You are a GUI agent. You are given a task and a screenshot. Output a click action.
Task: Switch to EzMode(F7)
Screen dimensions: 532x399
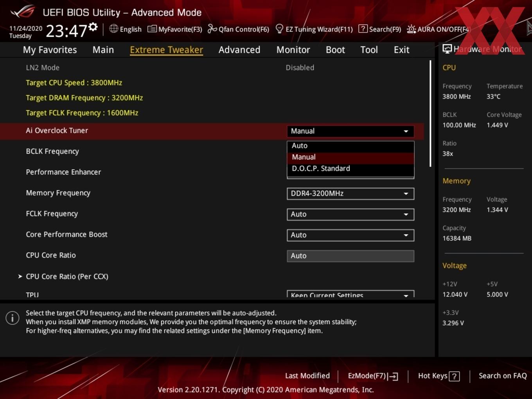tap(367, 376)
